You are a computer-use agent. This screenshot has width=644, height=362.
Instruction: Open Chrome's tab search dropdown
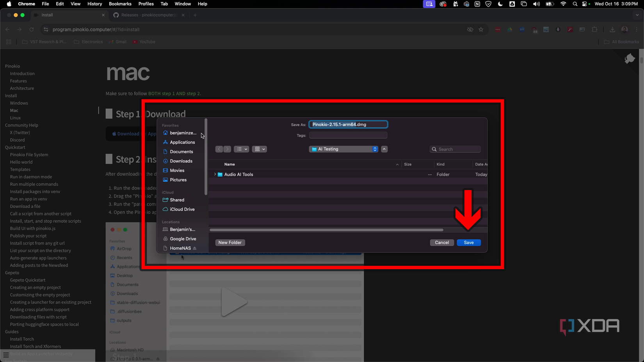point(637,15)
